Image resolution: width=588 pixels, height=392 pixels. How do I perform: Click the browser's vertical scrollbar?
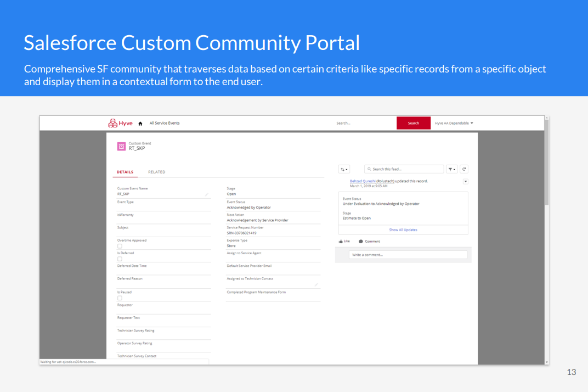[547, 163]
